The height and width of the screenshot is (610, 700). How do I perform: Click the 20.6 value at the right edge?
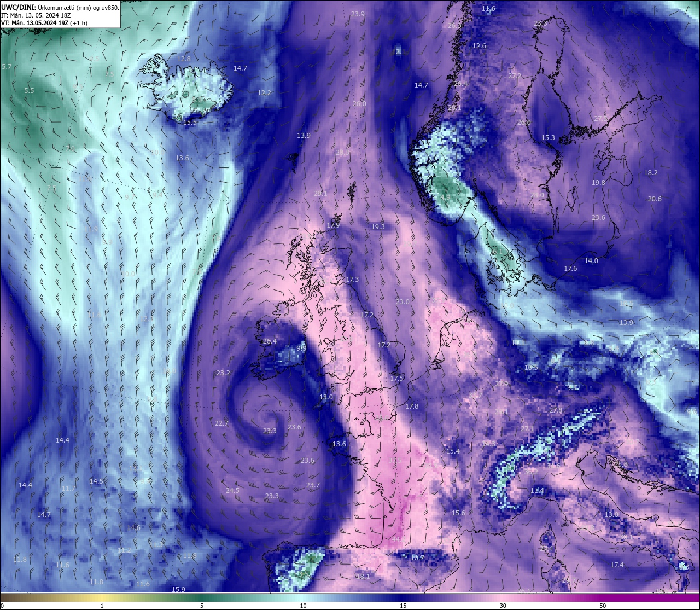click(655, 199)
